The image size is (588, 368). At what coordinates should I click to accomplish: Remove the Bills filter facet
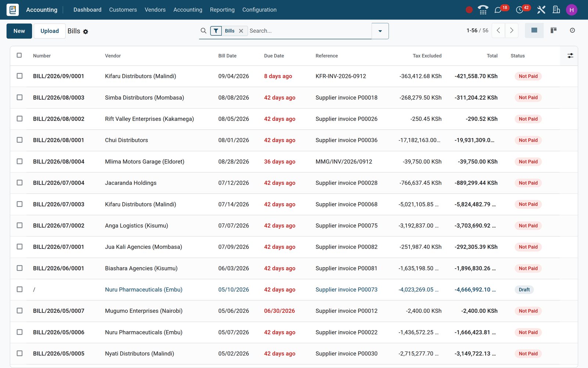tap(241, 31)
